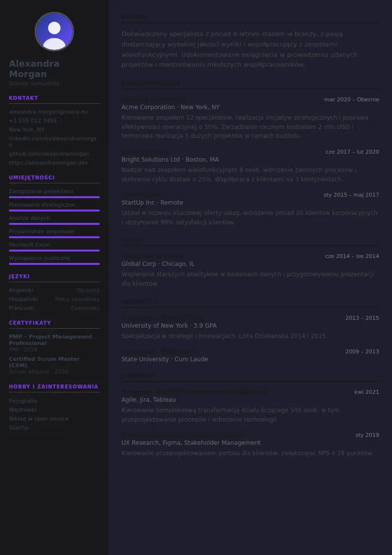392x555 pixels.
Task: Open email alexandra.morgan@cvera.eu
Action: (48, 112)
